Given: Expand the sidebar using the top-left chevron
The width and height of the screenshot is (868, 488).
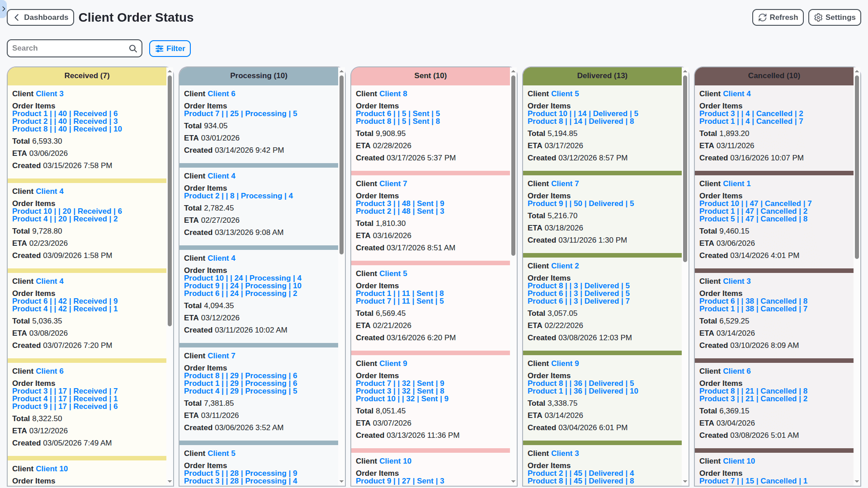Looking at the screenshot, I should pyautogui.click(x=3, y=9).
